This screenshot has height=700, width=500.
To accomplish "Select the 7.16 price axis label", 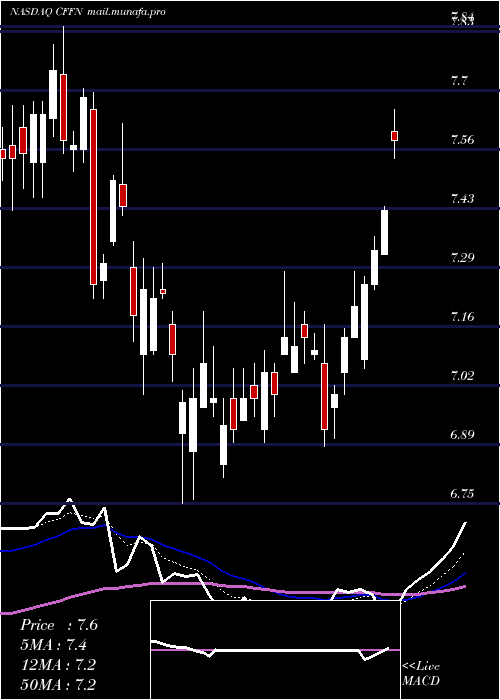I will (462, 317).
